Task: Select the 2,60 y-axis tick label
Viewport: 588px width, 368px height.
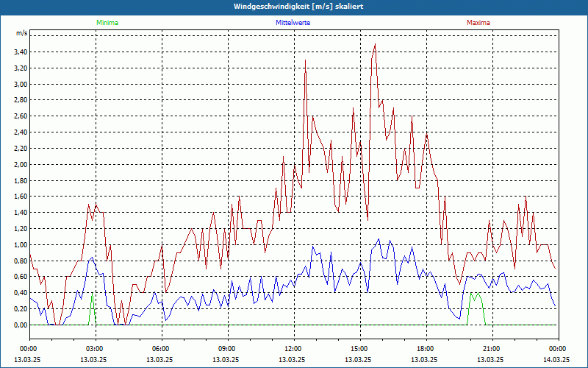Action: (21, 116)
